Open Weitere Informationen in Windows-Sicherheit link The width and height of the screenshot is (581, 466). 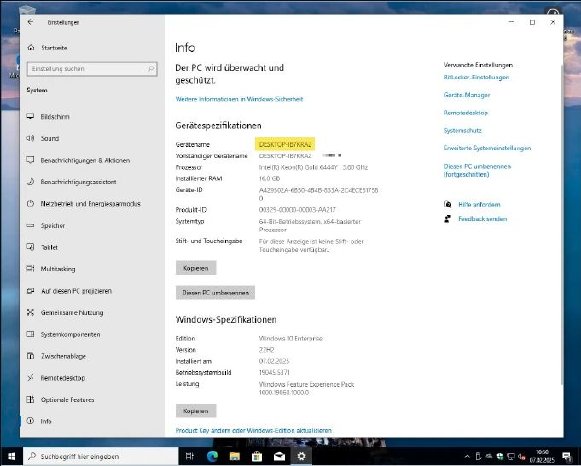click(x=239, y=99)
